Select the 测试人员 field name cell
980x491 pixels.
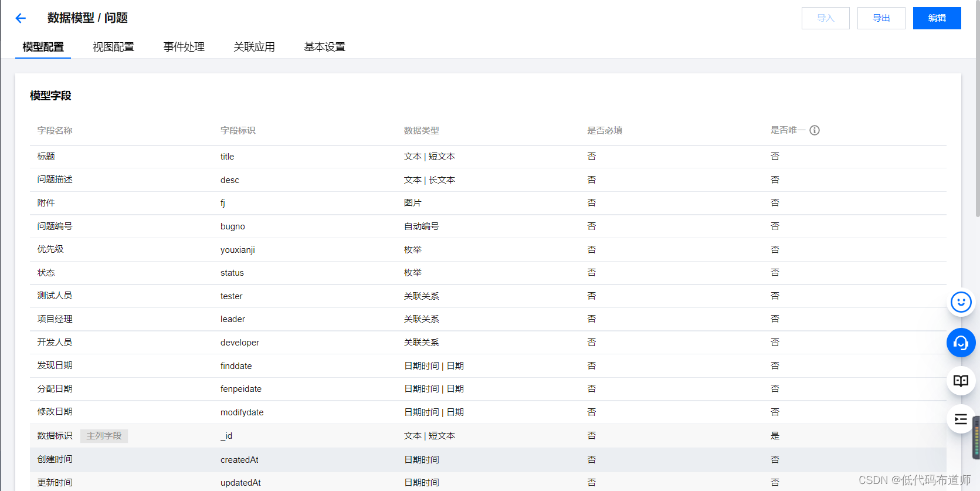pos(55,296)
